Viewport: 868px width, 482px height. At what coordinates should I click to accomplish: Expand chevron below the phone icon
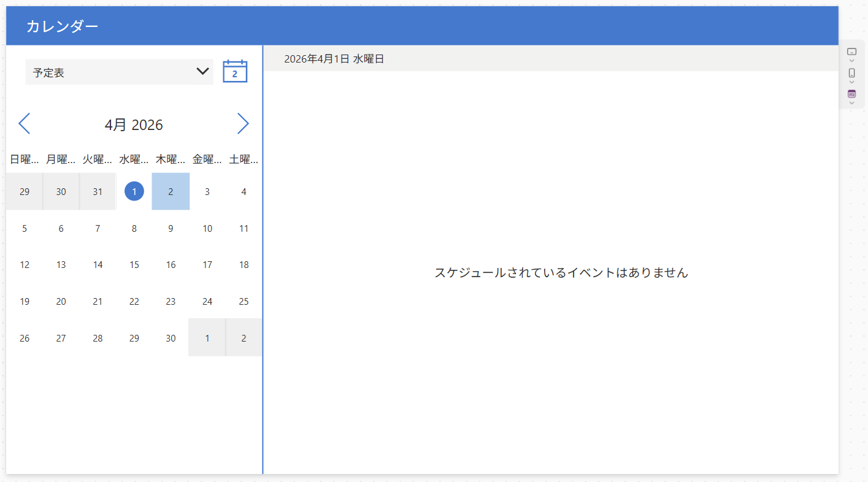click(851, 82)
